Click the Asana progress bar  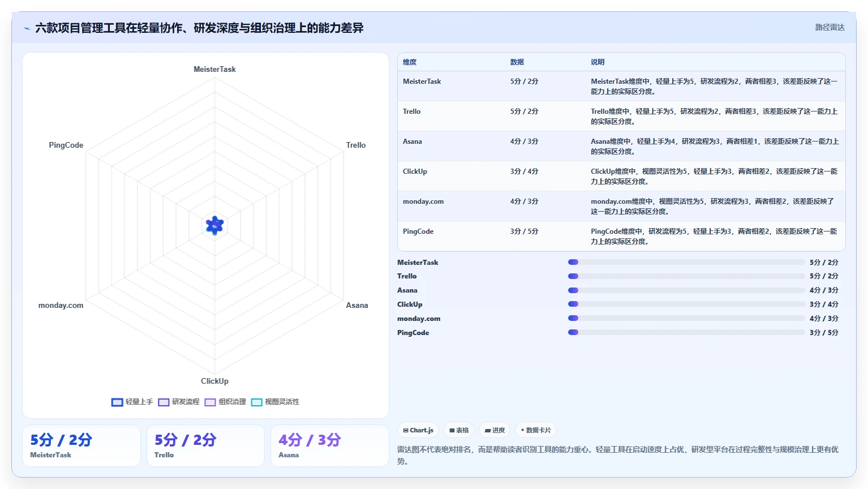(x=686, y=290)
